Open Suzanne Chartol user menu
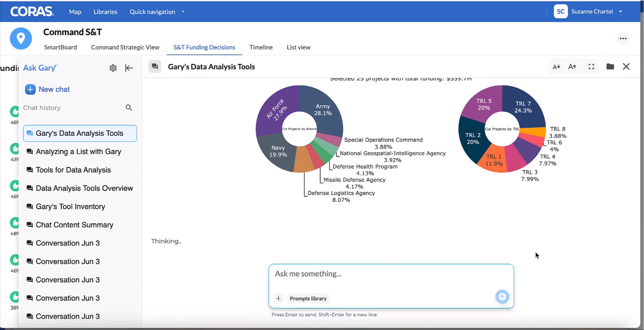 point(588,12)
